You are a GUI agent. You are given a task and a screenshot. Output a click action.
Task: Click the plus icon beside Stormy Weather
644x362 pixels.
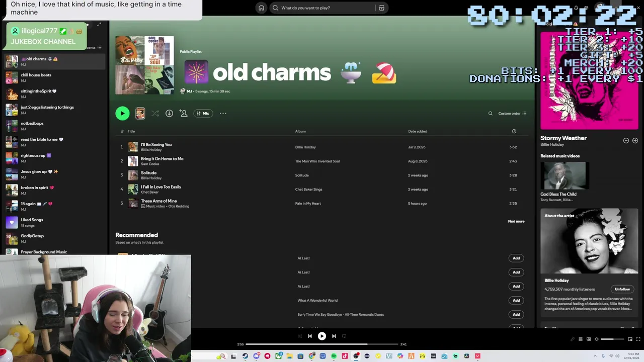click(x=635, y=140)
